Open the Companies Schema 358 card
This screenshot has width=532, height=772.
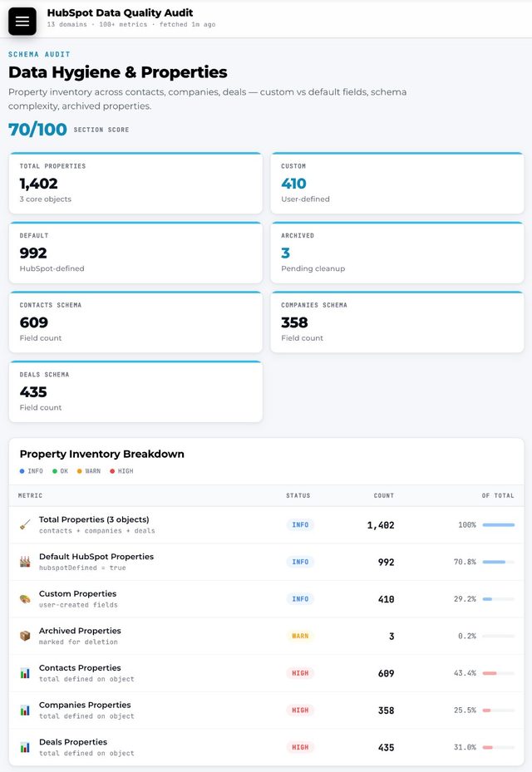(x=397, y=322)
